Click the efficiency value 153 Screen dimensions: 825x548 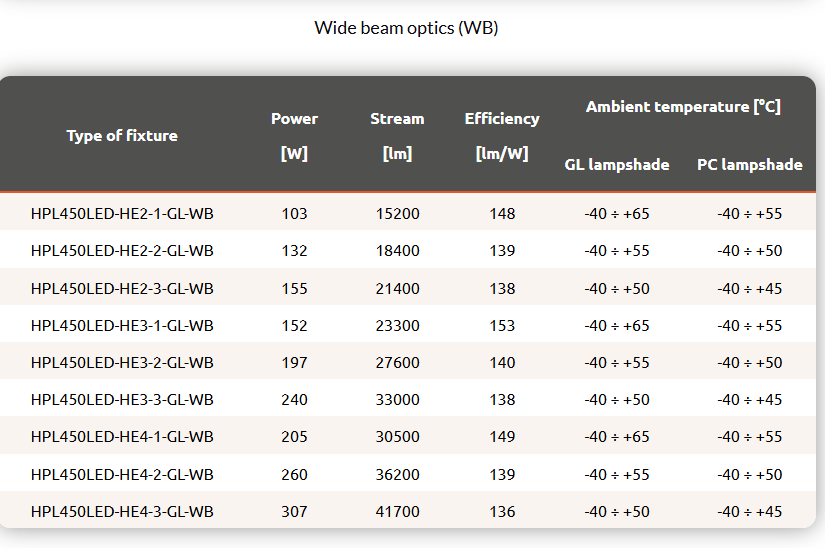pos(502,326)
